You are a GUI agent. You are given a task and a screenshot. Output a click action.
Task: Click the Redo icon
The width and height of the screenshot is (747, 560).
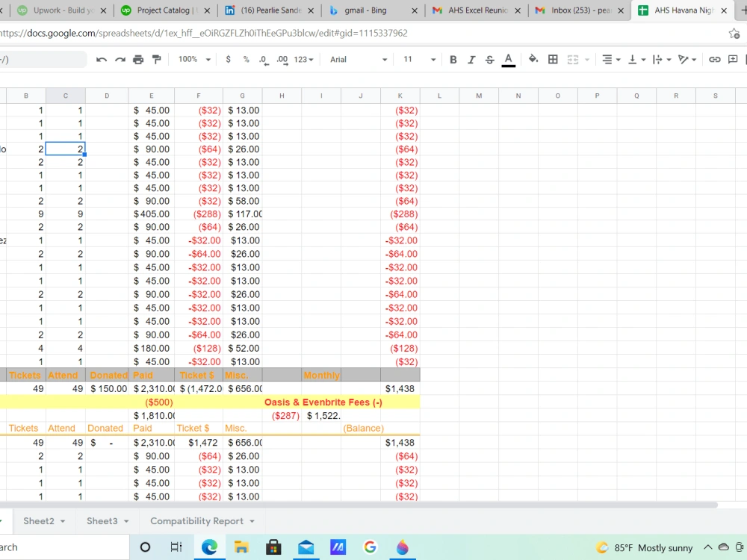(x=120, y=60)
